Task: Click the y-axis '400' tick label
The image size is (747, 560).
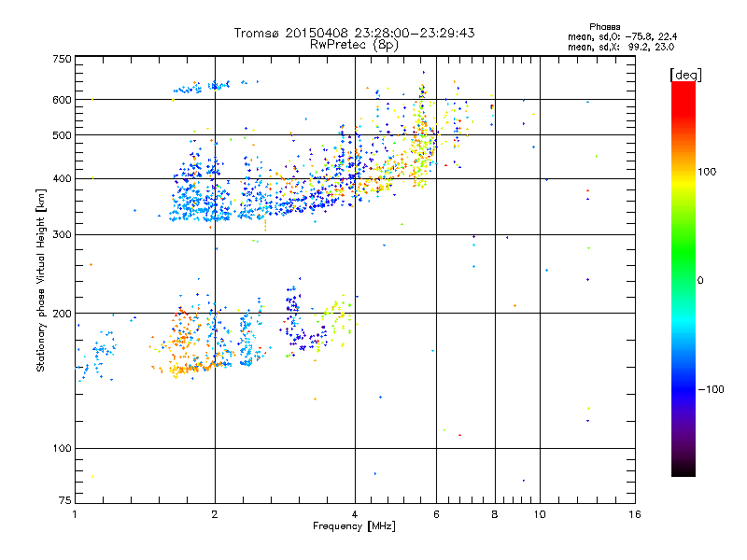Action: pos(62,178)
